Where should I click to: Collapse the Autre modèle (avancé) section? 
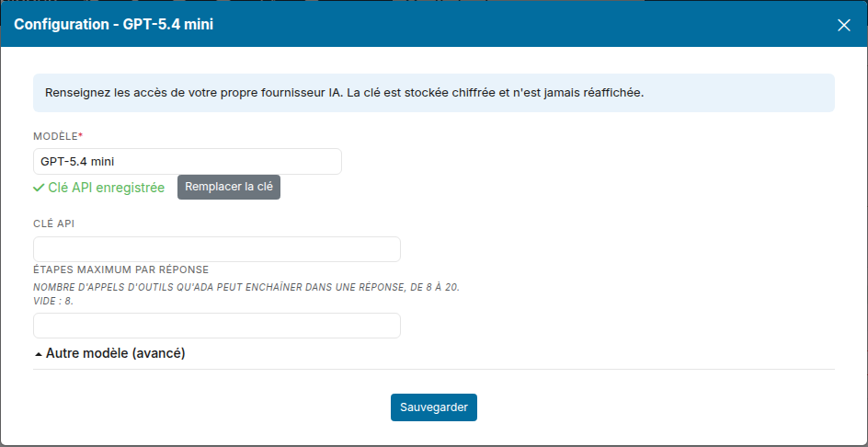pos(109,353)
